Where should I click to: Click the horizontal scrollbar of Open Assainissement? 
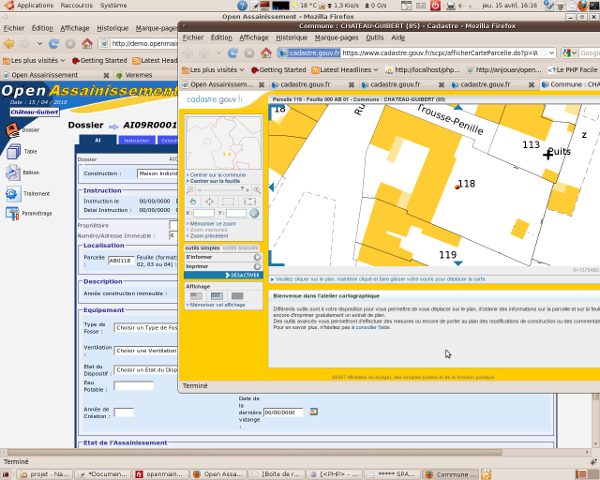(254, 452)
